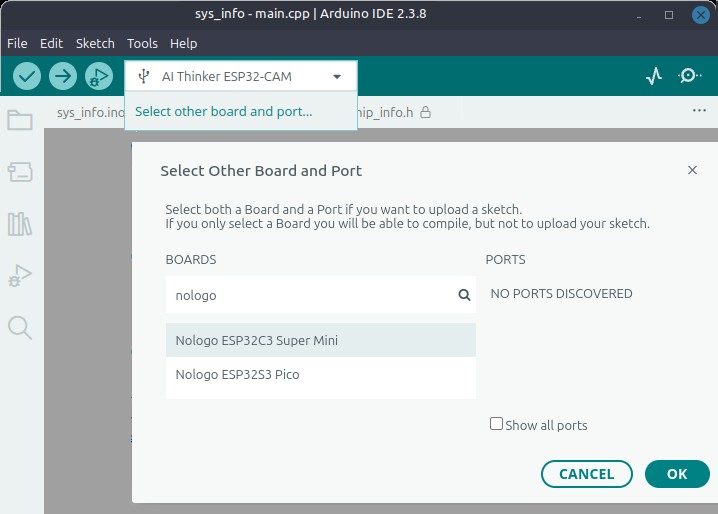
Task: Open the Serial Plotter
Action: (x=654, y=76)
